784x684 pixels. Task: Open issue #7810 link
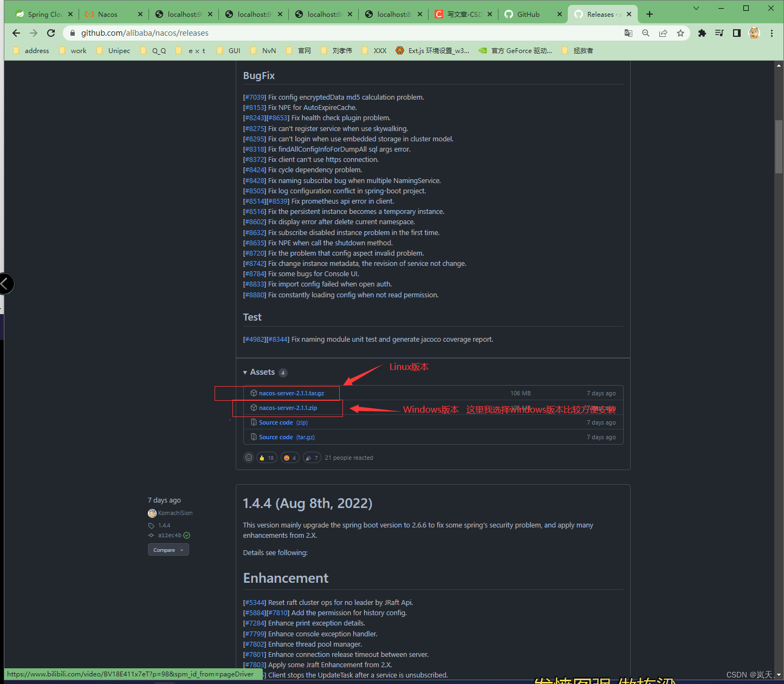click(x=278, y=613)
